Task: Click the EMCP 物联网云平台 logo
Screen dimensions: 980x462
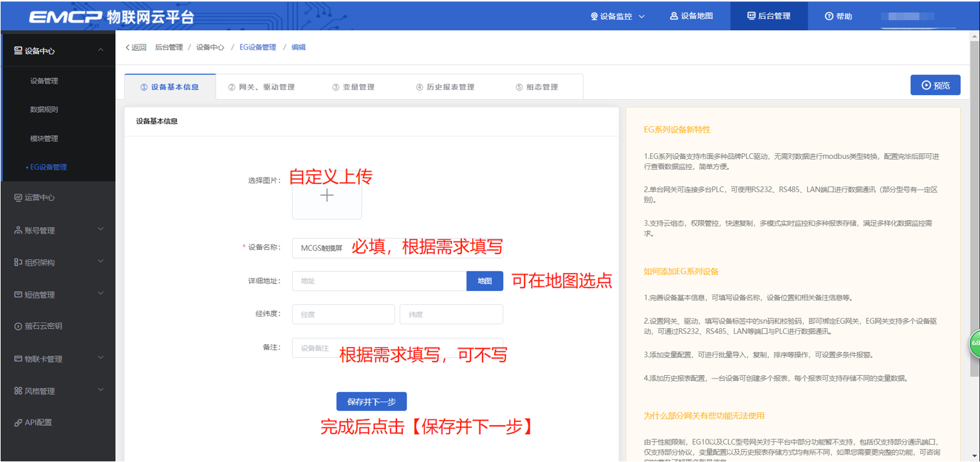Action: 111,17
